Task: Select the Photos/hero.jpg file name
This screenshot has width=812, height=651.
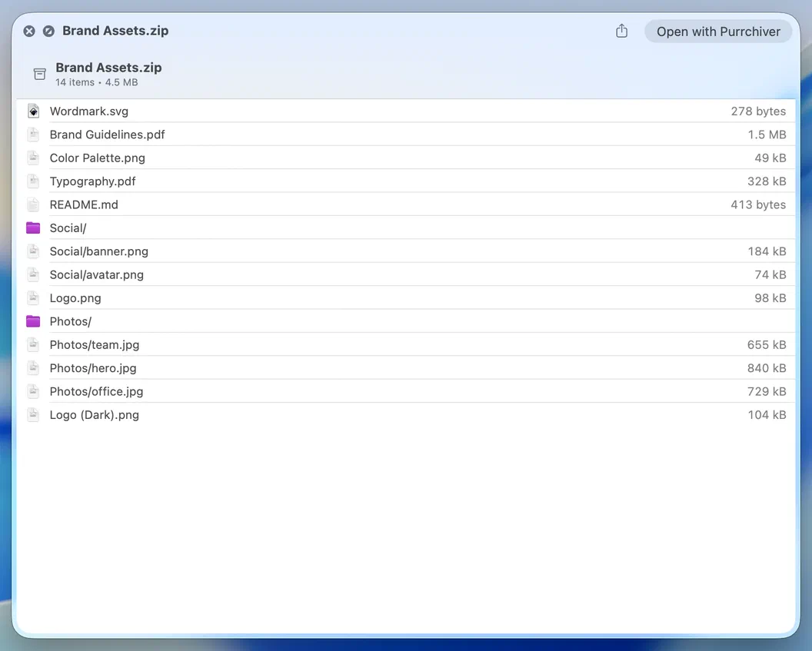Action: (x=93, y=368)
